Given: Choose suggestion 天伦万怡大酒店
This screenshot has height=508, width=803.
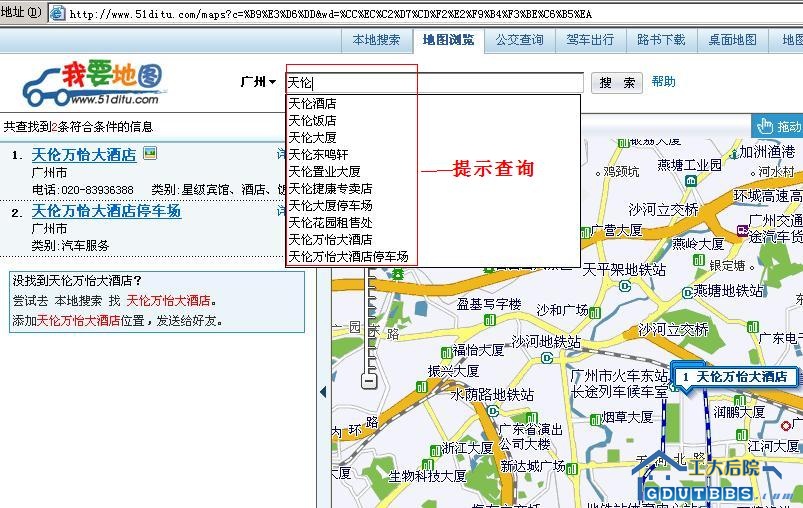Looking at the screenshot, I should (330, 239).
